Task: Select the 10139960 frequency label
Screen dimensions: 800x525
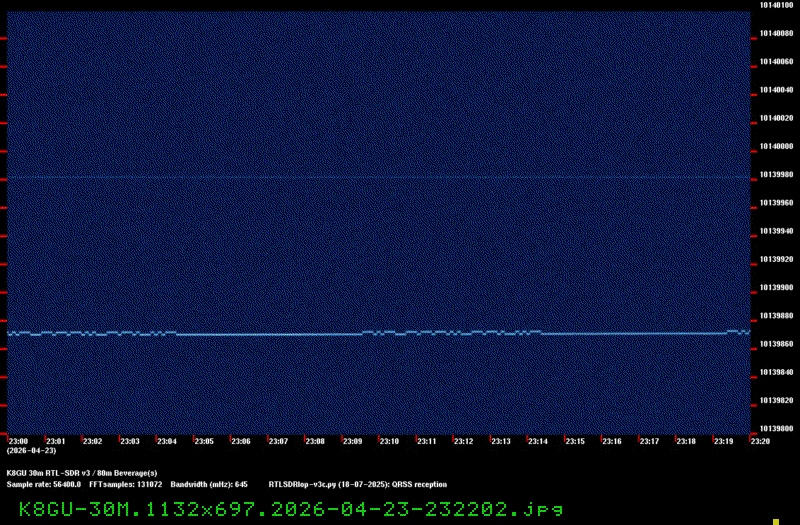Action: [777, 203]
